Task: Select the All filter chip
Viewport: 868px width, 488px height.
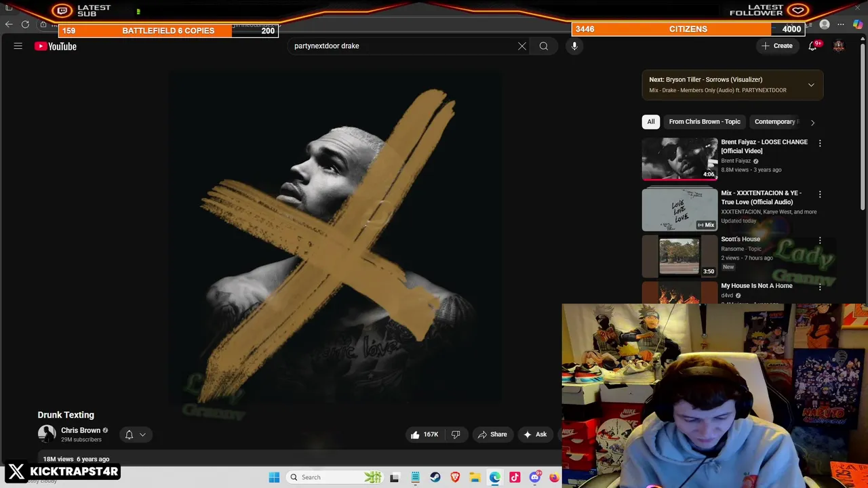Action: (x=651, y=122)
